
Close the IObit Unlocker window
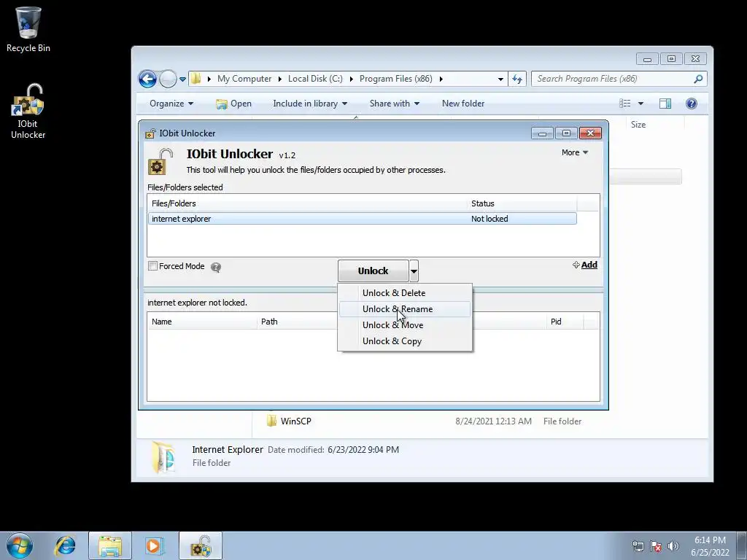(x=590, y=133)
